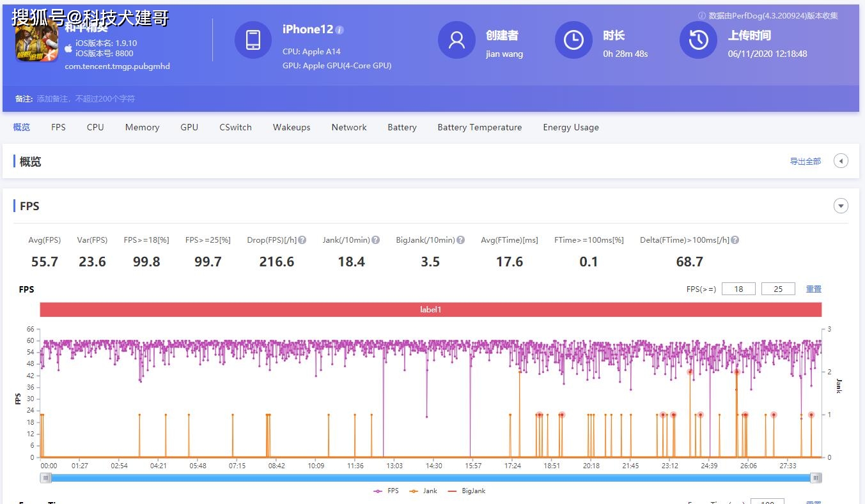The height and width of the screenshot is (504, 865).
Task: Open the Battery Temperature tab
Action: 479,127
